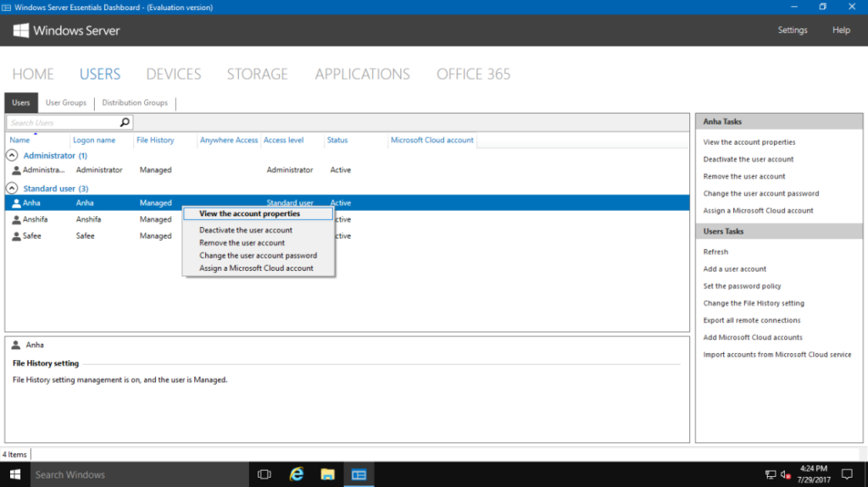Select the Safee logon name cell
This screenshot has height=487, width=868.
[86, 236]
